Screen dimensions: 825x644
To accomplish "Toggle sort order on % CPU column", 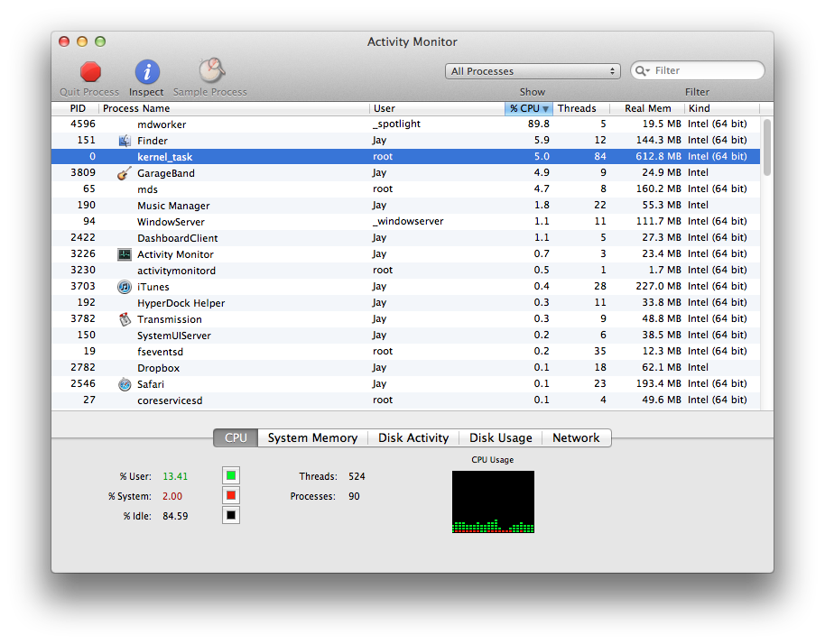I will coord(529,108).
